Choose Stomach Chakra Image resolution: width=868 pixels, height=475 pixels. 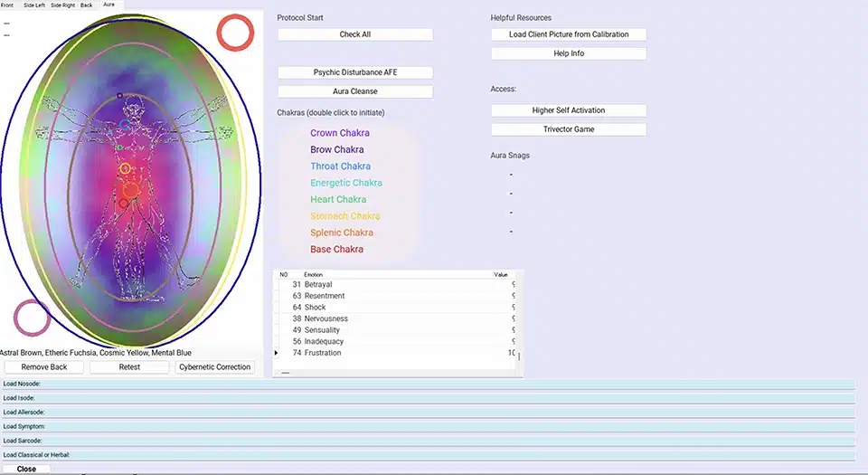(344, 216)
